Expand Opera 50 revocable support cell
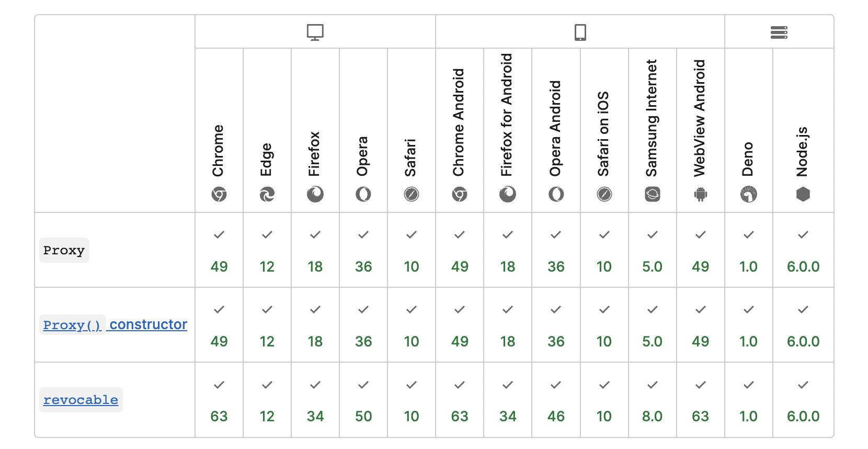This screenshot has width=868, height=449. pos(363,400)
